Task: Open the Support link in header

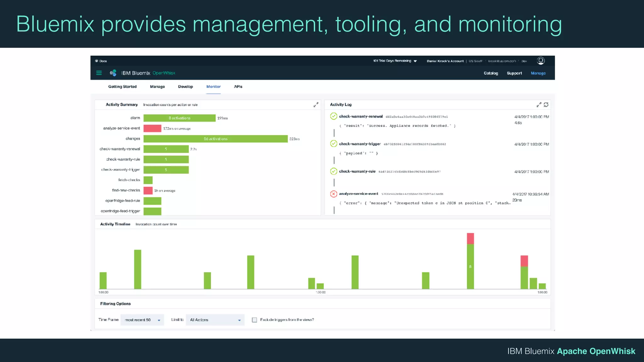Action: (514, 73)
